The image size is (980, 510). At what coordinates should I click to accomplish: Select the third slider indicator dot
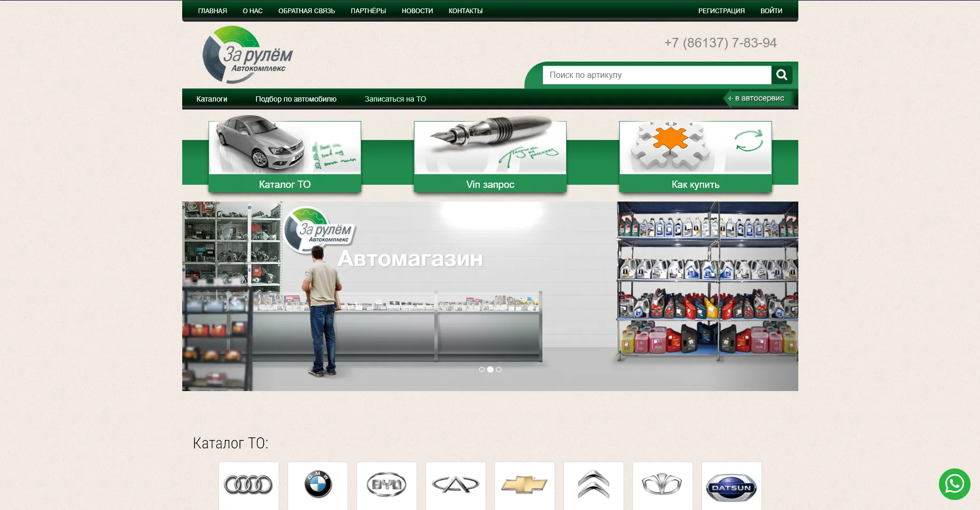point(499,369)
